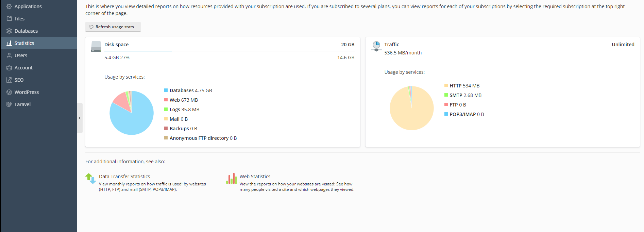
Task: Click the Users person icon
Action: [x=9, y=55]
